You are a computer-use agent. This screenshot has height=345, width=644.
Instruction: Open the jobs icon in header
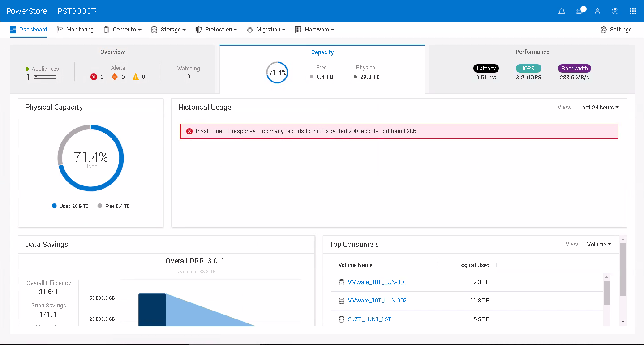580,11
